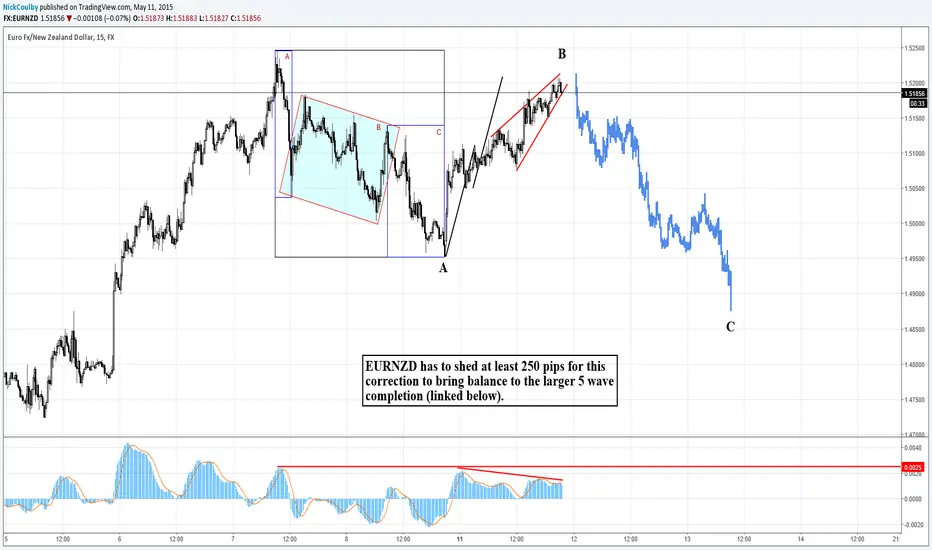
Task: Click date 8 on the time axis
Action: pyautogui.click(x=347, y=539)
